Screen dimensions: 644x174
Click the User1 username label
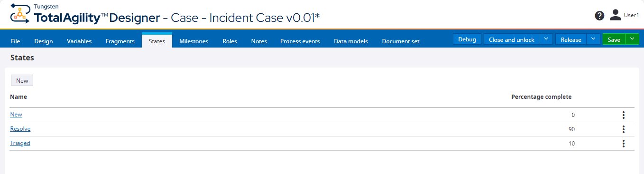631,15
